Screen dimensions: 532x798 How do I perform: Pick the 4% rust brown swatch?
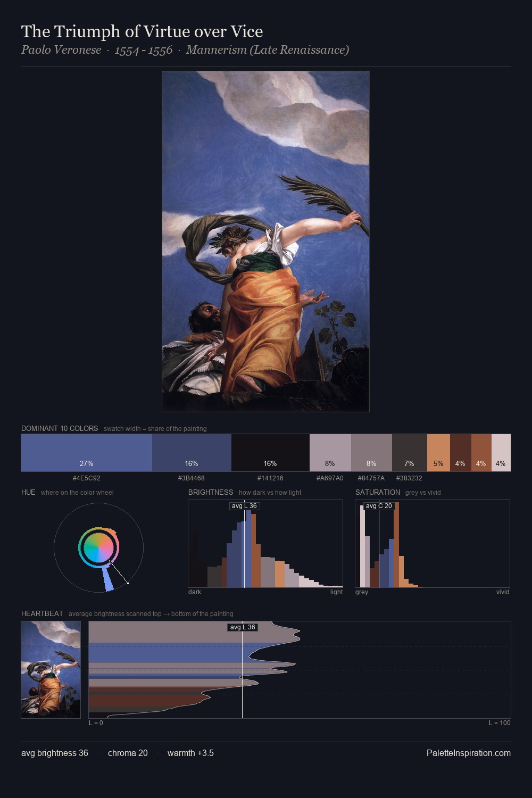[481, 453]
